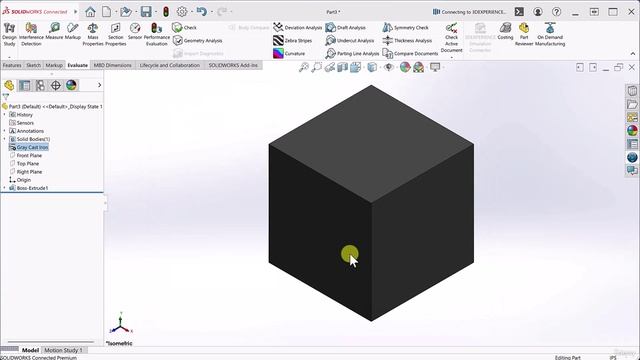Image resolution: width=640 pixels, height=360 pixels.
Task: Switch to the Markup tab
Action: (x=54, y=65)
